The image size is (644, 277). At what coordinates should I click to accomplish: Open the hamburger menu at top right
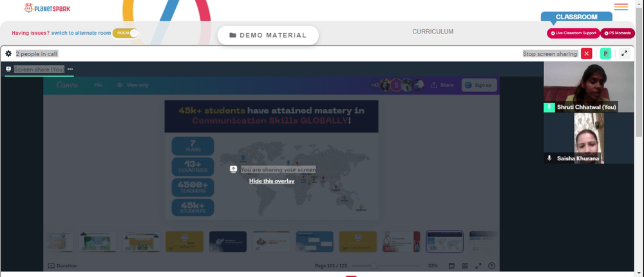(621, 6)
